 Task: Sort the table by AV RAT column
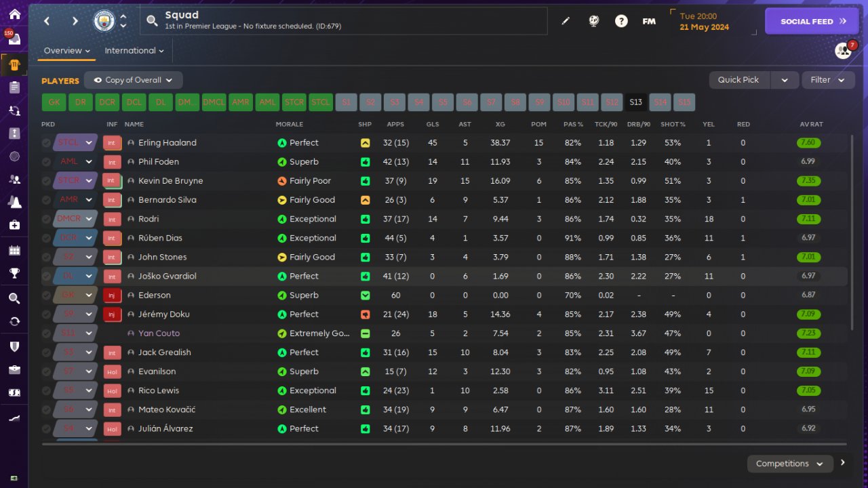(811, 125)
